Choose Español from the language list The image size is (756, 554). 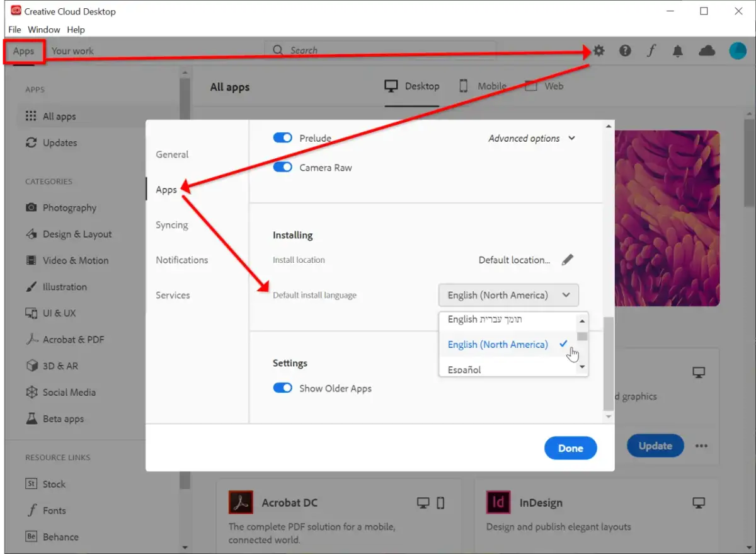[464, 370]
